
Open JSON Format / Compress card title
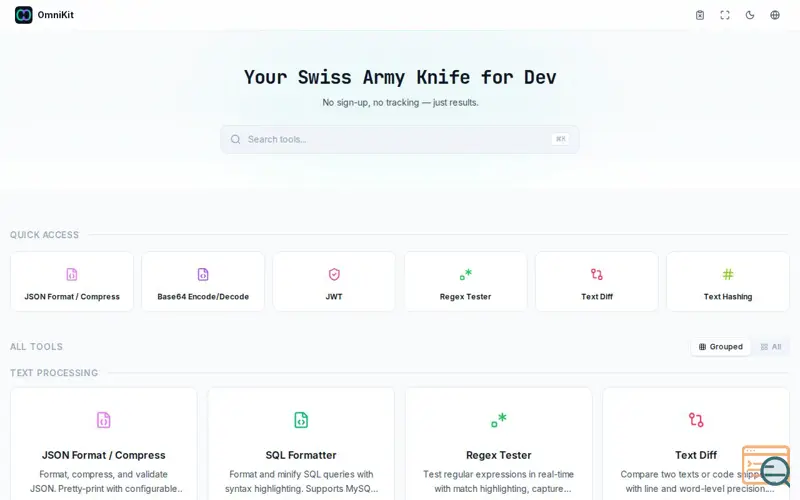tap(104, 455)
